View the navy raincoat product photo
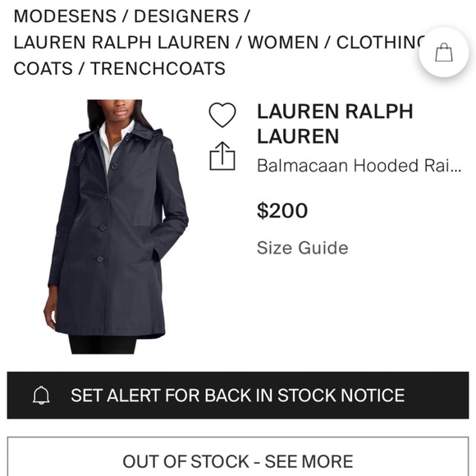 tap(116, 227)
